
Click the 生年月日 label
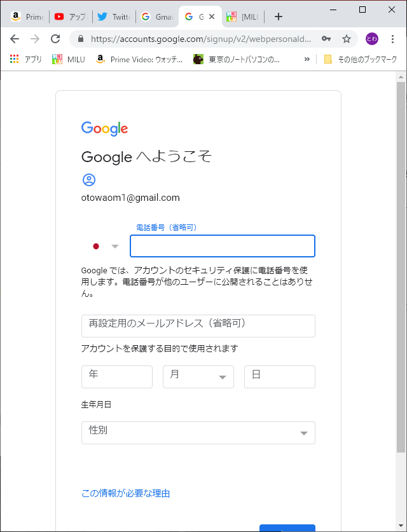coord(96,404)
